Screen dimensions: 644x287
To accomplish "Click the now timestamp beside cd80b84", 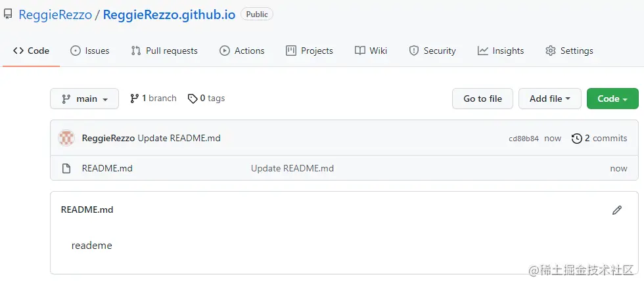I will click(553, 139).
